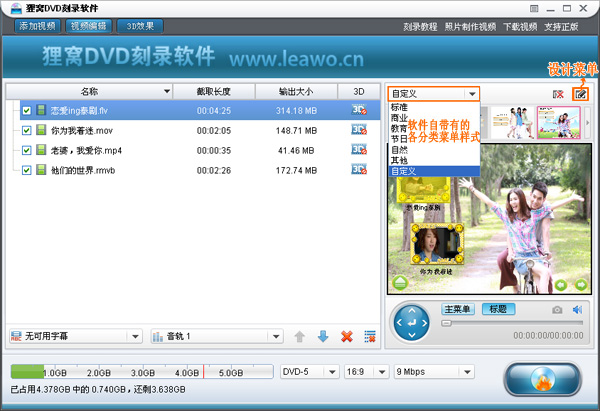
Task: Click the round navigation pad enter button
Action: [x=412, y=323]
